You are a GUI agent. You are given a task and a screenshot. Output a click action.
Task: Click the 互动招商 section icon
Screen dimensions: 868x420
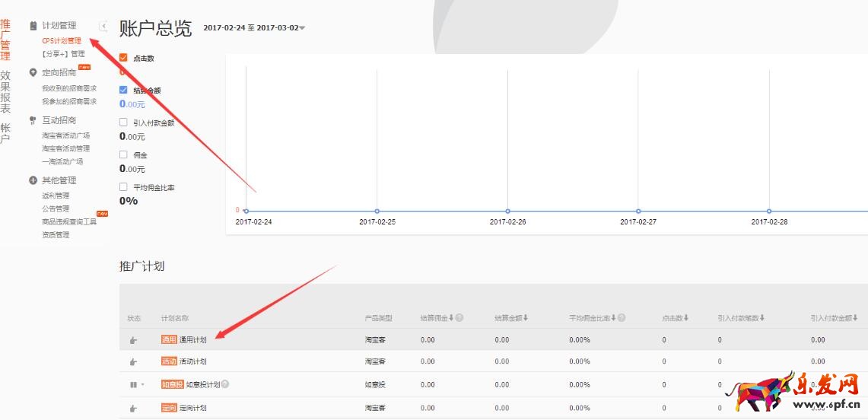33,120
